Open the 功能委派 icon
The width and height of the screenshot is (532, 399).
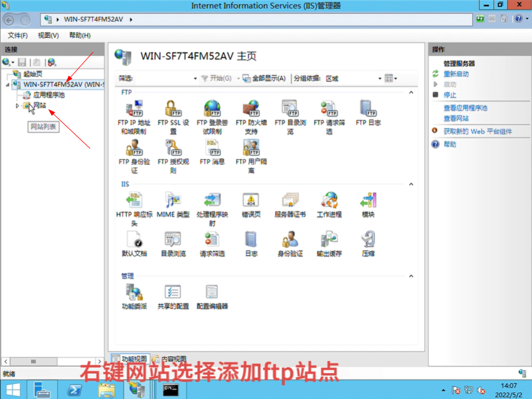134,297
